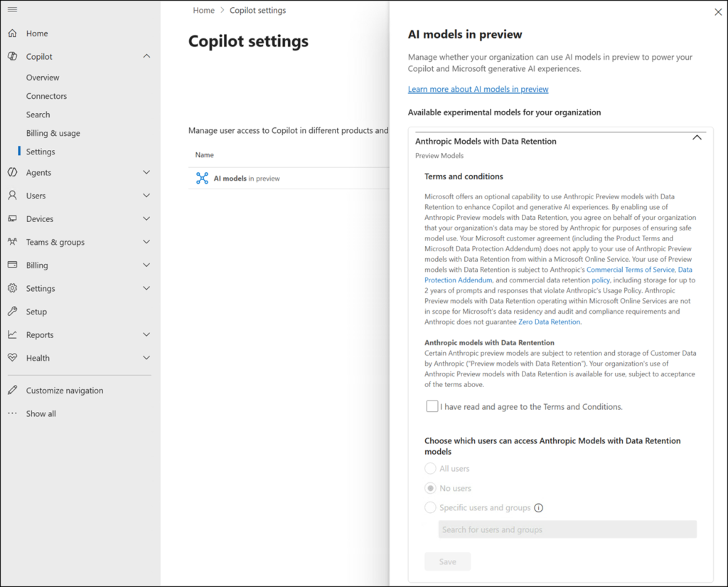
Task: Open the Setup sidebar item
Action: (x=36, y=312)
